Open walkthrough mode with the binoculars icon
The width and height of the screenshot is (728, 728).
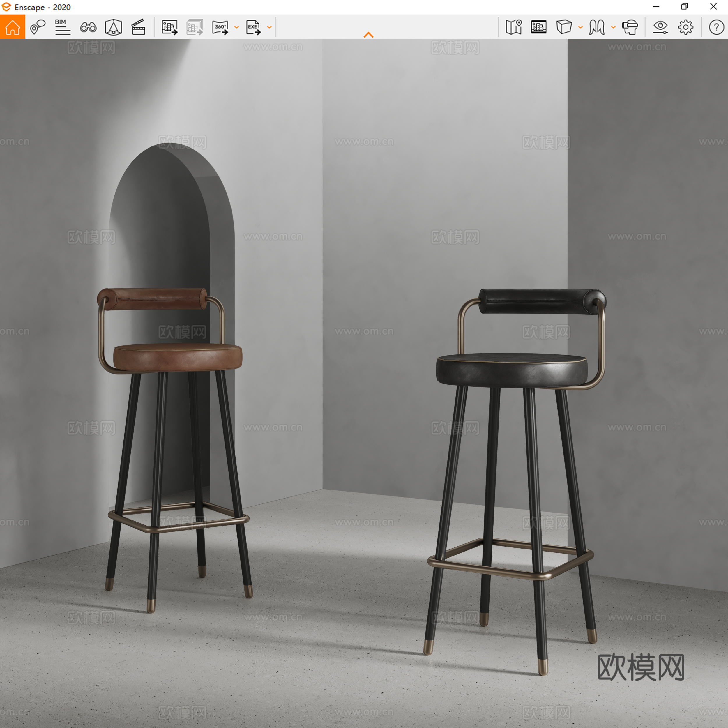point(88,27)
